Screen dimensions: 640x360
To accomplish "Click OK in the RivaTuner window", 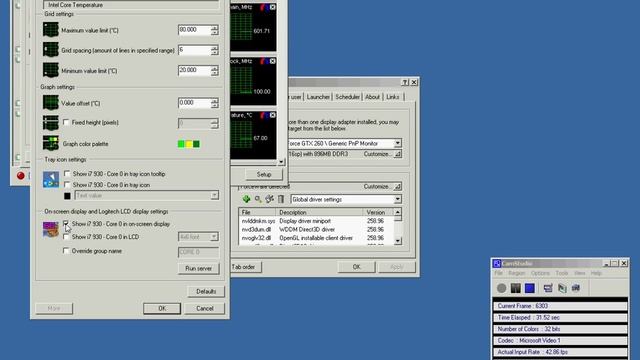I will (356, 267).
